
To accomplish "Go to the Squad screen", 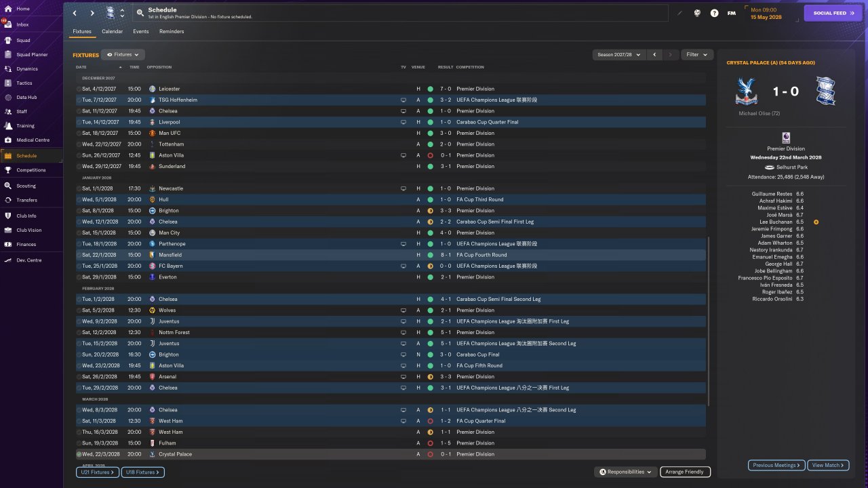I will pos(23,40).
